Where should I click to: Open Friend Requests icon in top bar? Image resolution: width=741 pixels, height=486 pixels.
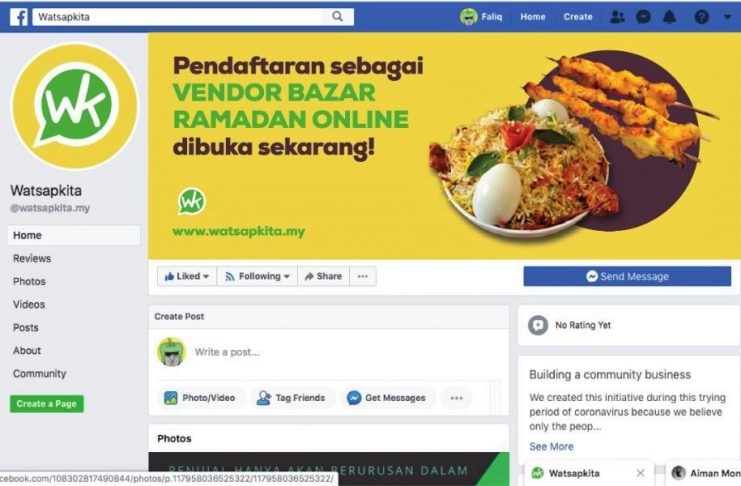pyautogui.click(x=617, y=17)
